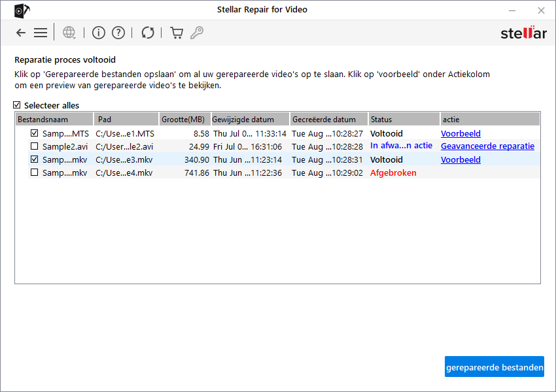
Task: Click the path C:/Use...e1.MTS
Action: tap(125, 134)
